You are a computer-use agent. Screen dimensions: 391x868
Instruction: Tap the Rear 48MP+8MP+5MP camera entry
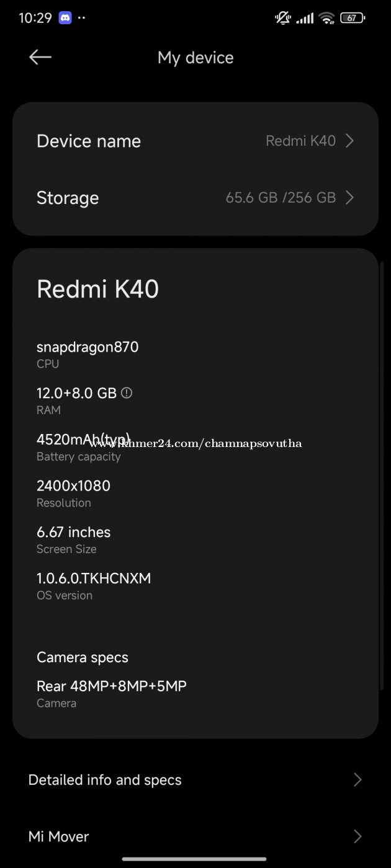112,693
